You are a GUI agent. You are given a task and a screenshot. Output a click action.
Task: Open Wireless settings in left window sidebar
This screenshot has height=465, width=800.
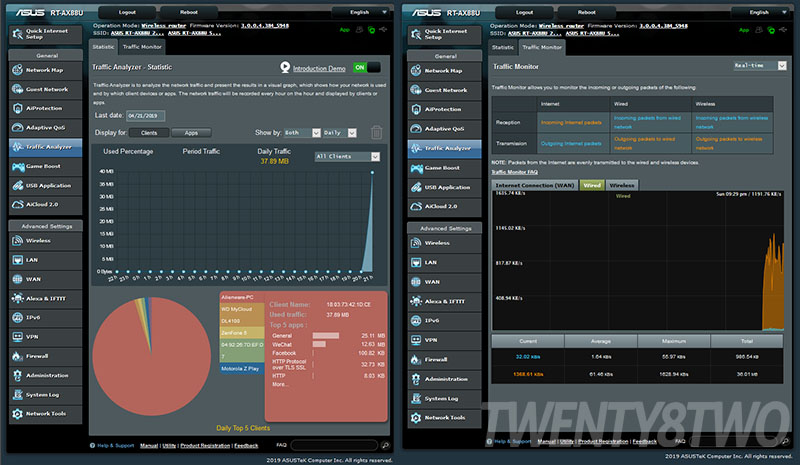(45, 240)
